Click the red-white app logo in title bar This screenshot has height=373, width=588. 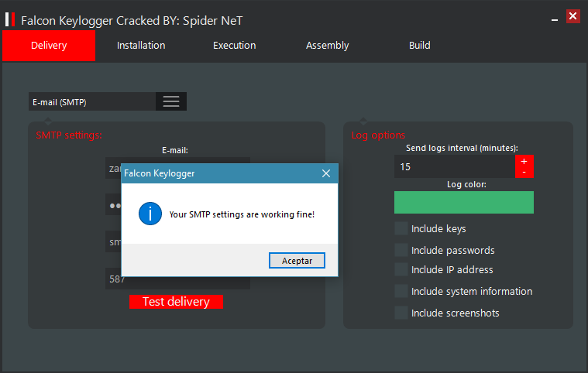point(10,19)
